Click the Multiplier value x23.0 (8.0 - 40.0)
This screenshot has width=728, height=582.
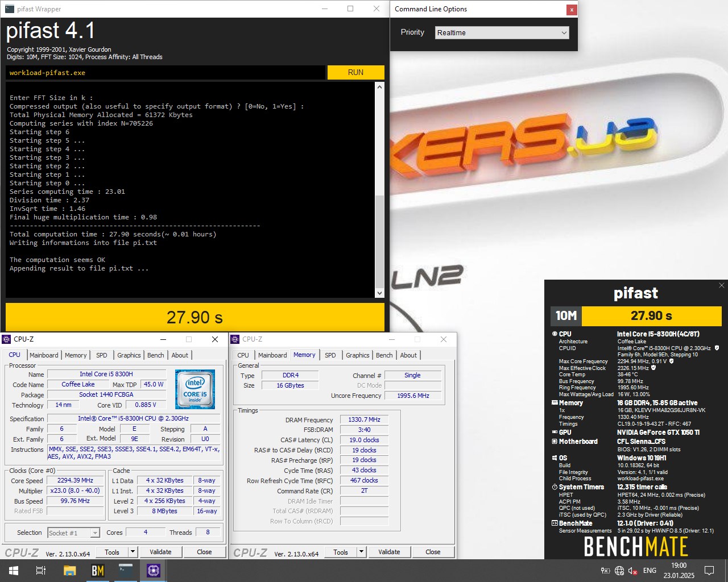[76, 491]
